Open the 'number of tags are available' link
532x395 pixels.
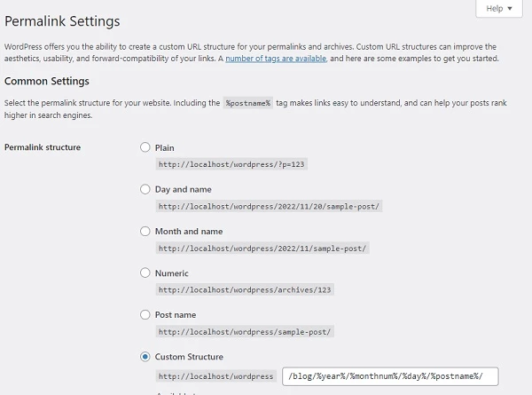coord(276,59)
